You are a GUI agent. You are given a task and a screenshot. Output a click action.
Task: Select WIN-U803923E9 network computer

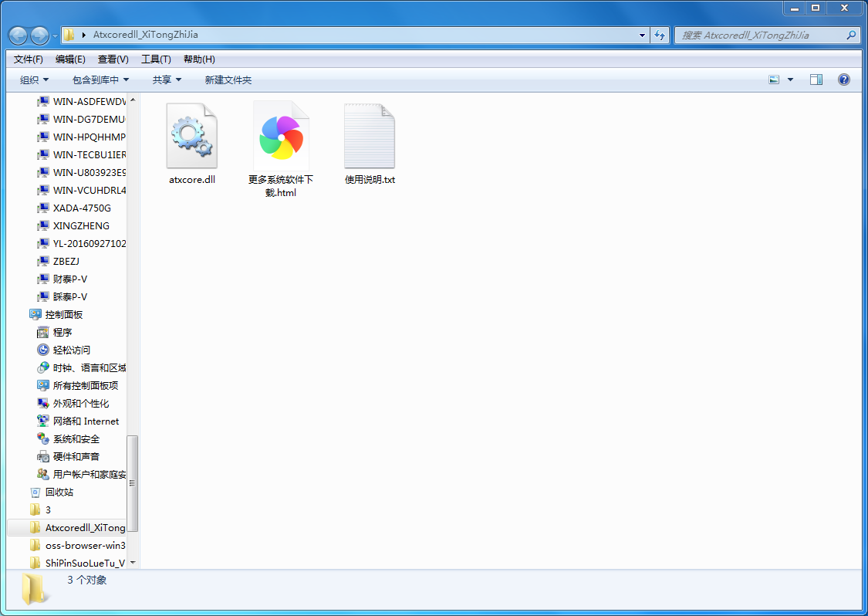point(81,172)
